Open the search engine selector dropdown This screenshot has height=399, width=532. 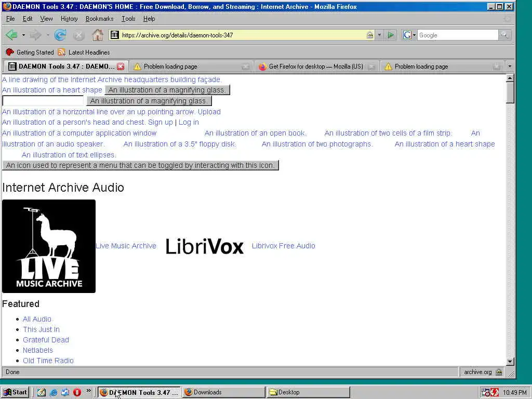tap(414, 35)
